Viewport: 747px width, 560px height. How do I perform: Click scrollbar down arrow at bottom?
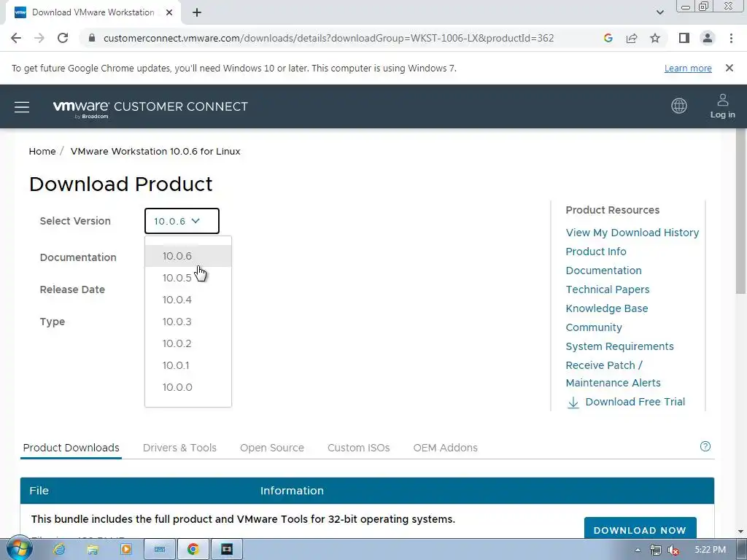click(741, 531)
